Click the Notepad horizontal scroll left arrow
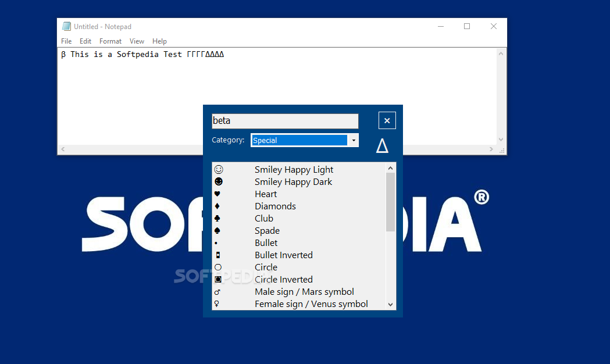The width and height of the screenshot is (610, 364). (x=63, y=149)
